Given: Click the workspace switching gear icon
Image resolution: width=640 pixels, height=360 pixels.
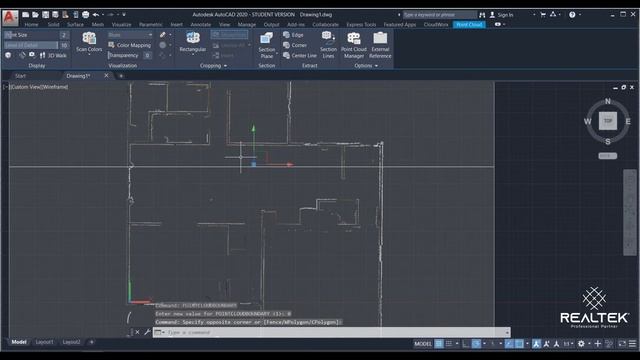Looking at the screenshot, I should click(x=581, y=344).
